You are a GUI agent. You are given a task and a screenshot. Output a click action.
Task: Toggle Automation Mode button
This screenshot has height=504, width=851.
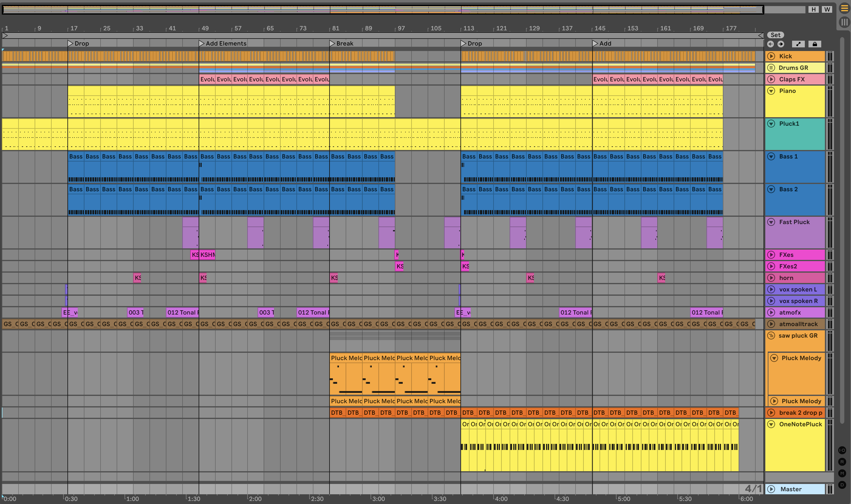coord(798,44)
